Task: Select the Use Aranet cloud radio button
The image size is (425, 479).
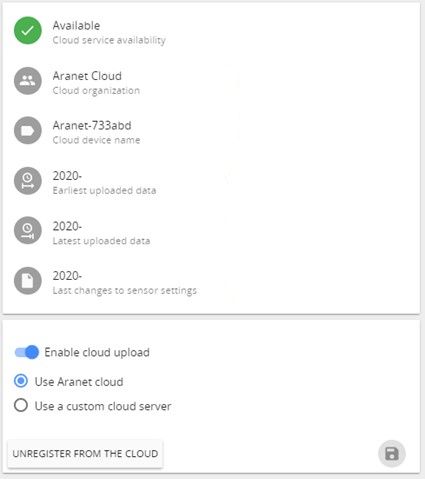Action: tap(21, 381)
